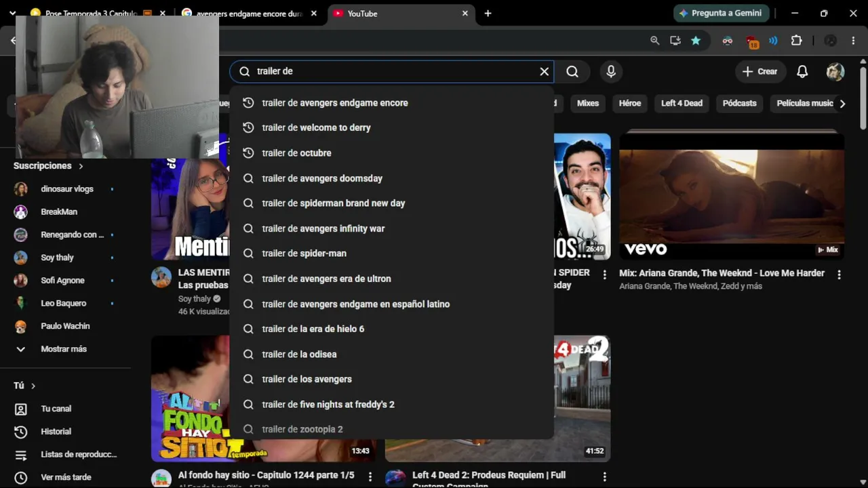
Task: Select the Mixes filter chip
Action: (588, 103)
